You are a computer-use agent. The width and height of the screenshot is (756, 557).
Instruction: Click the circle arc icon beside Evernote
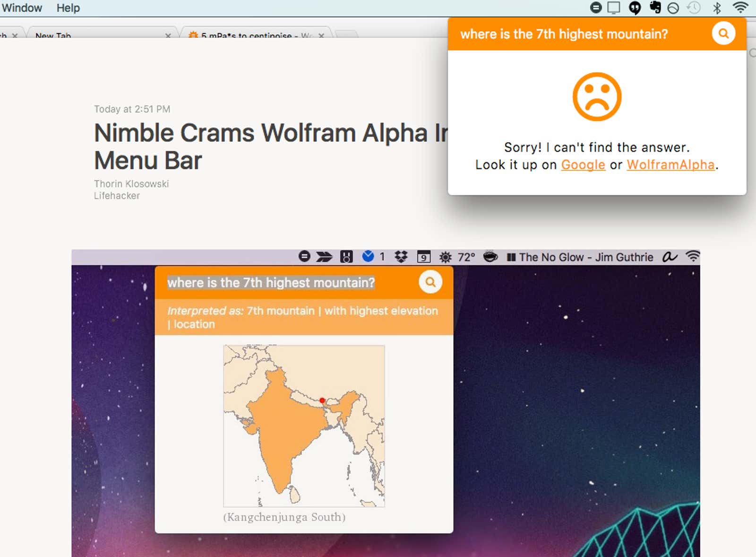673,8
